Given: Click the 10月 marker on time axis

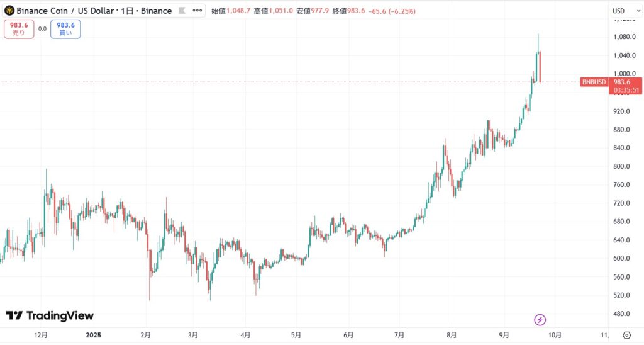Looking at the screenshot, I should click(555, 335).
